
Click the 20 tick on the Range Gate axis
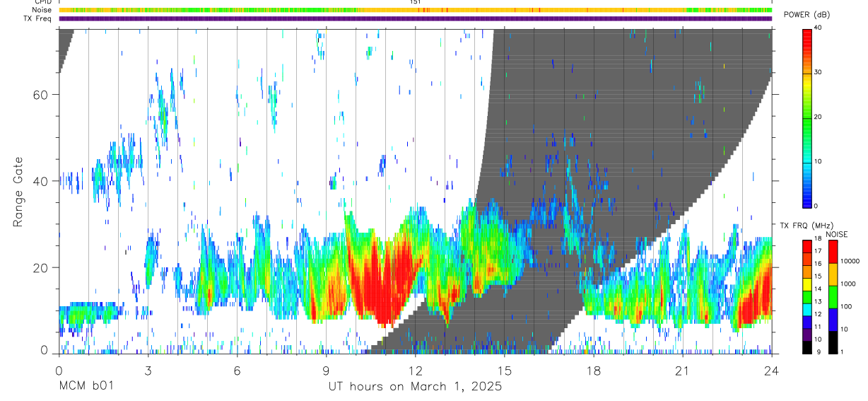tap(42, 267)
